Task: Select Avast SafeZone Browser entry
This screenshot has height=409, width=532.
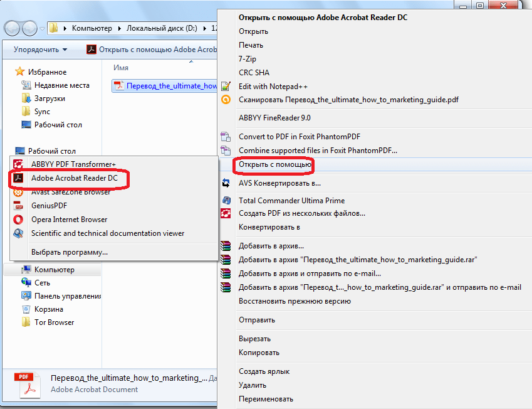Action: 71,193
